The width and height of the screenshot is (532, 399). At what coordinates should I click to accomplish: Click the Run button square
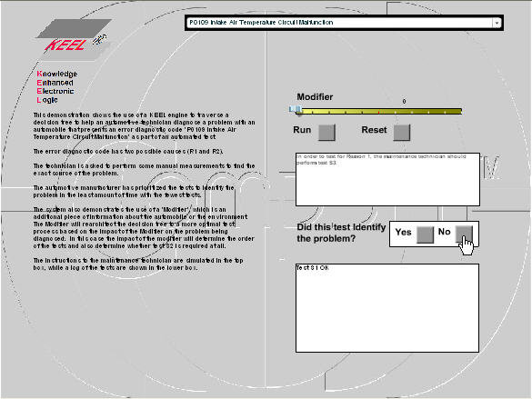click(x=326, y=132)
